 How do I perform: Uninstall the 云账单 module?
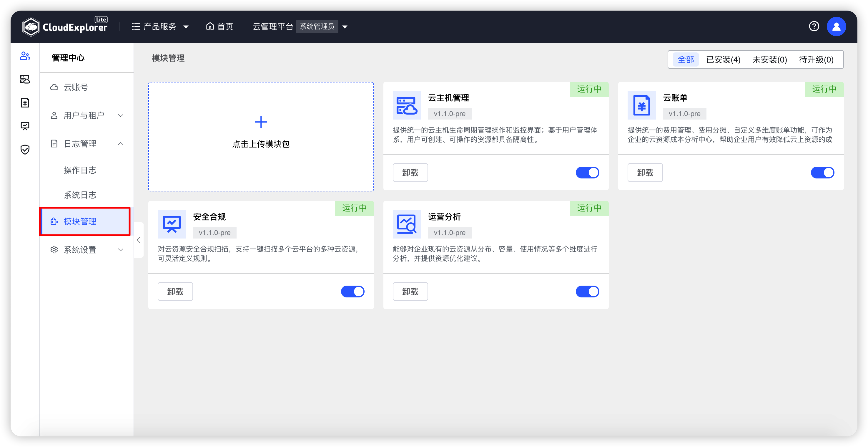coord(645,173)
